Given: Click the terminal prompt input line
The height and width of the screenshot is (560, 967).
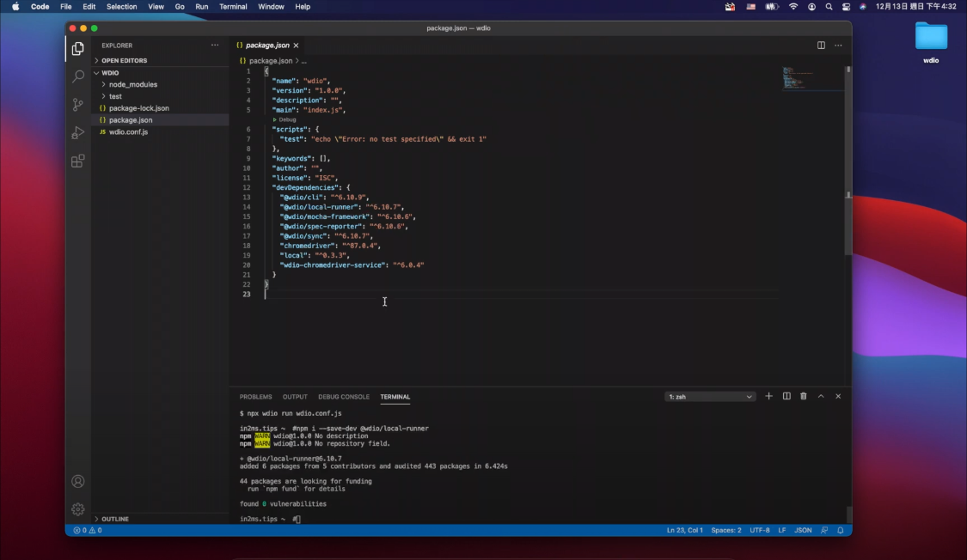Looking at the screenshot, I should 297,520.
